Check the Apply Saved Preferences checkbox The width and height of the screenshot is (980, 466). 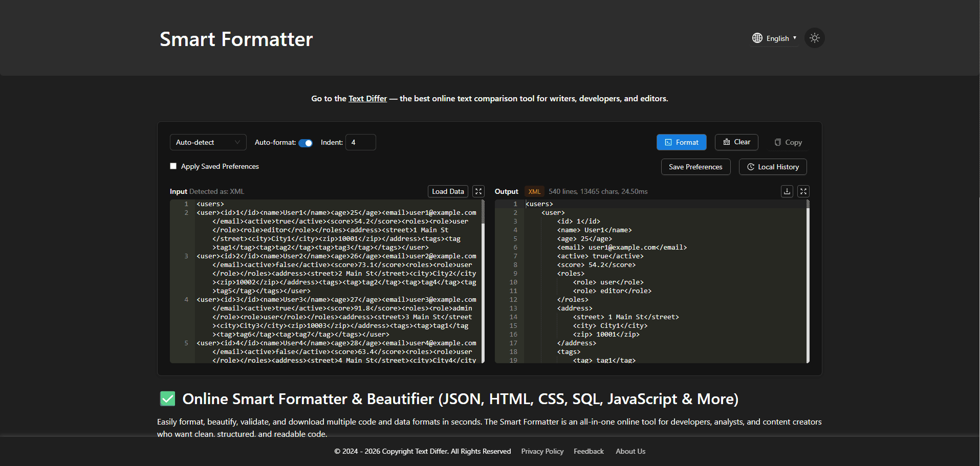(x=173, y=166)
